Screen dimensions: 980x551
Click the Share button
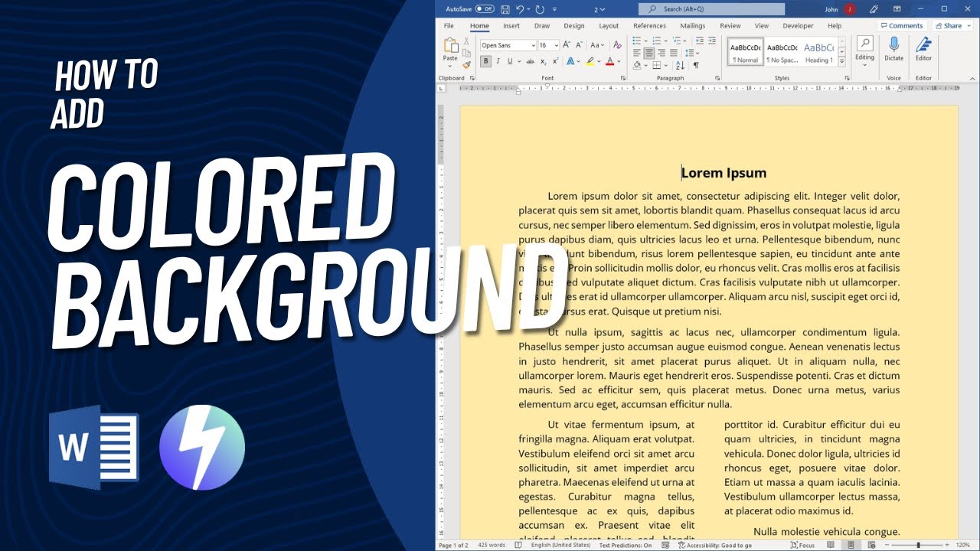[x=949, y=26]
